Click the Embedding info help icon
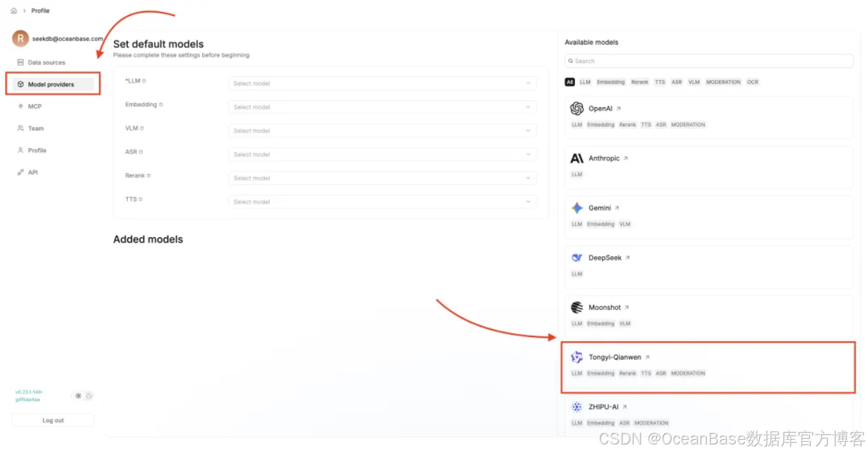 click(x=161, y=105)
